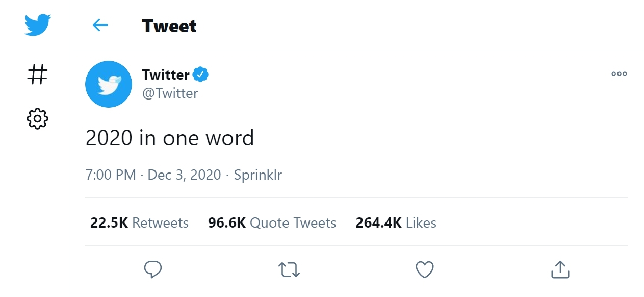The width and height of the screenshot is (644, 297).
Task: Click the Twitter display name
Action: (166, 75)
